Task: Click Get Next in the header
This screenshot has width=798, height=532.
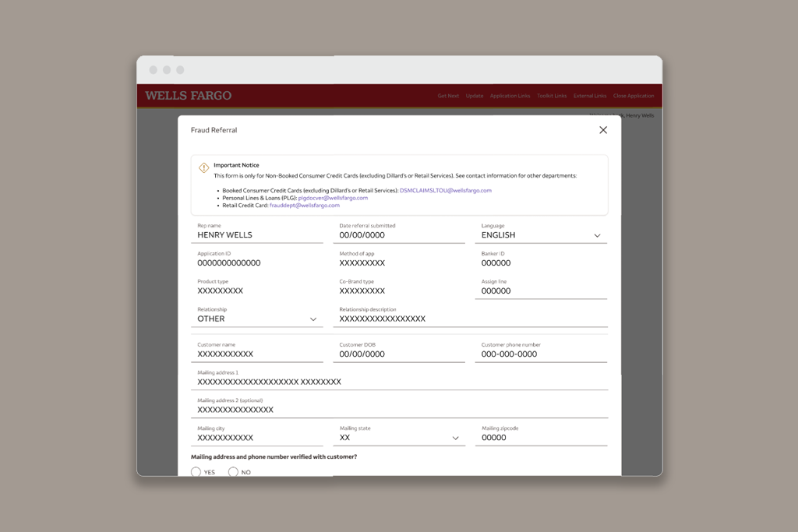Action: [x=448, y=96]
